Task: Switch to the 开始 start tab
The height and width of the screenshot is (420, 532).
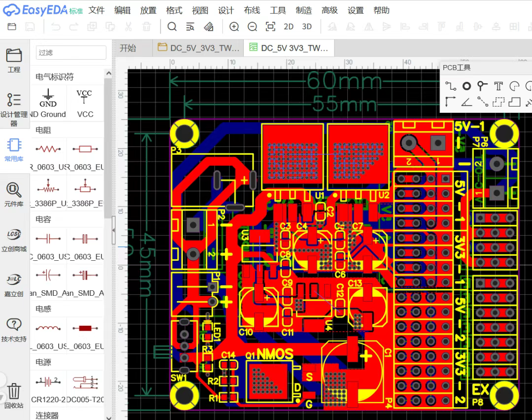Action: (128, 48)
